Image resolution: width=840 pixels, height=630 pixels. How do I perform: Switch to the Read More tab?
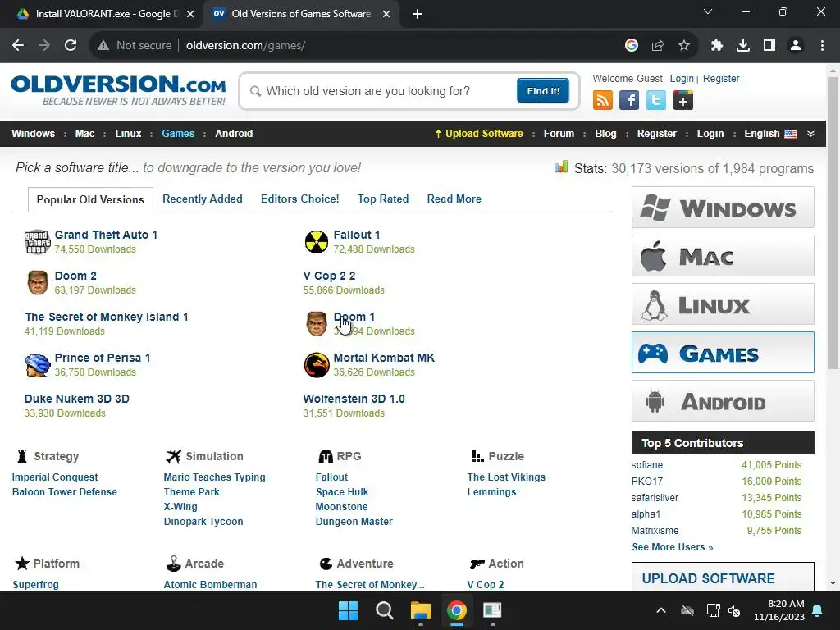coord(454,199)
